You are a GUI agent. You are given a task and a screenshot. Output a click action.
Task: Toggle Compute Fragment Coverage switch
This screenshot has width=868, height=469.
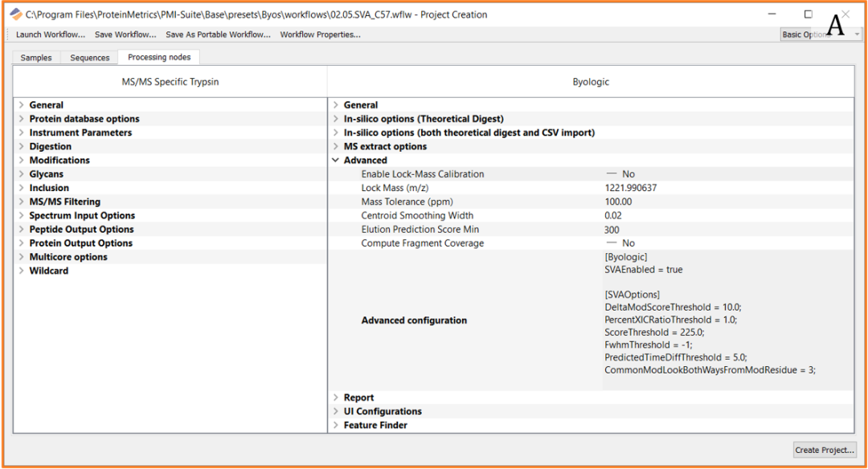612,243
